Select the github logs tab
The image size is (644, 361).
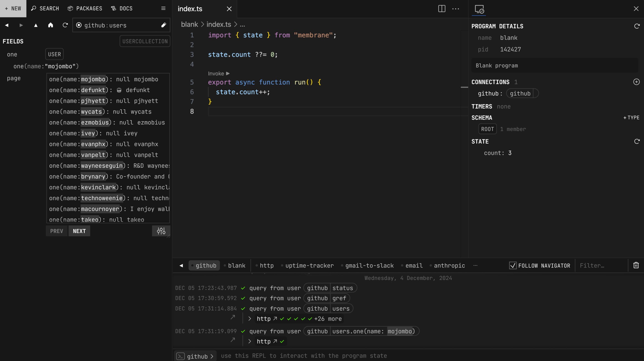[204, 266]
